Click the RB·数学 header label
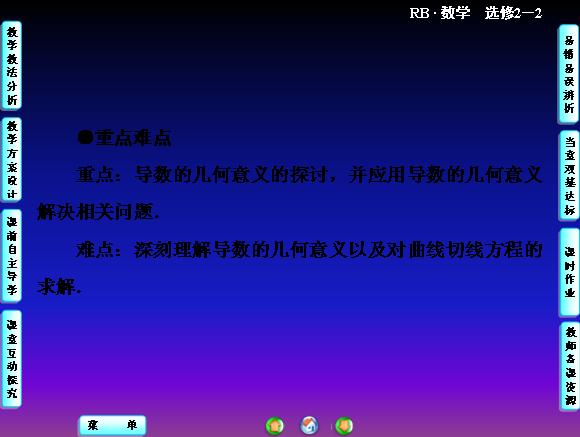 point(440,13)
